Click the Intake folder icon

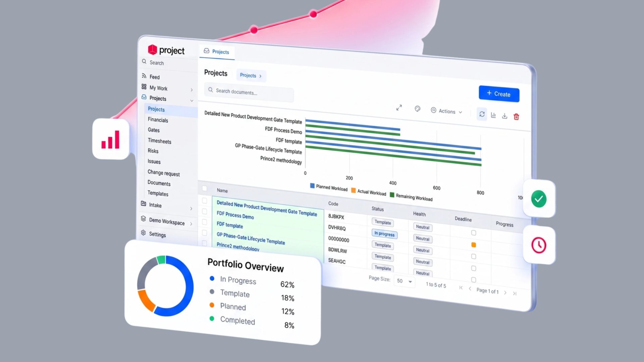tap(144, 203)
